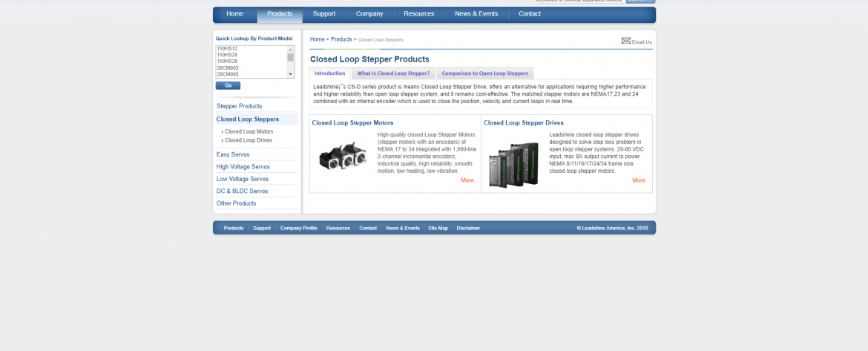
Task: Open the Products menu in navigation bar
Action: pyautogui.click(x=280, y=14)
